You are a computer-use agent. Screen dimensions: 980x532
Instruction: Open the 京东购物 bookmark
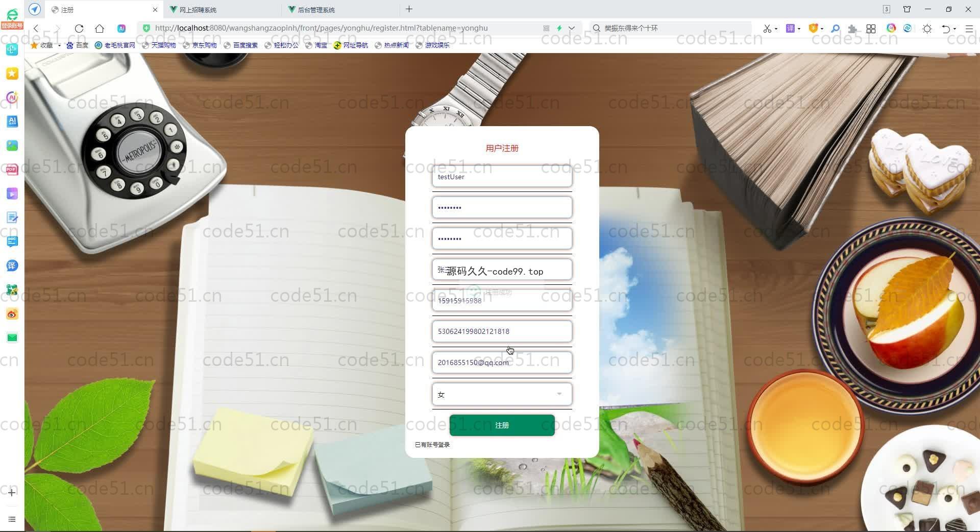click(x=200, y=45)
